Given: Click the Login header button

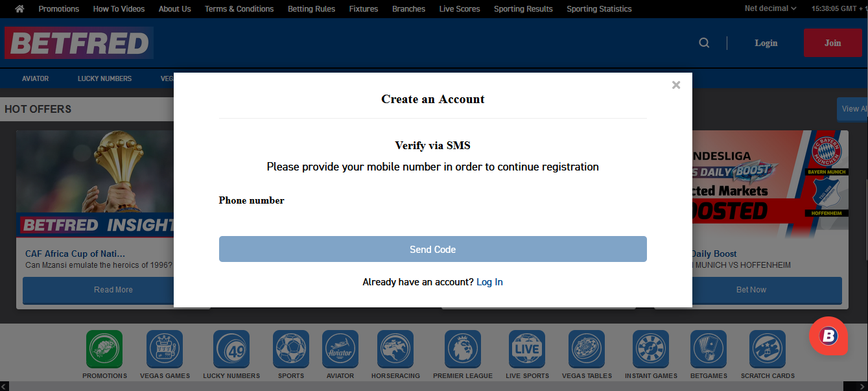Looking at the screenshot, I should click(x=766, y=43).
